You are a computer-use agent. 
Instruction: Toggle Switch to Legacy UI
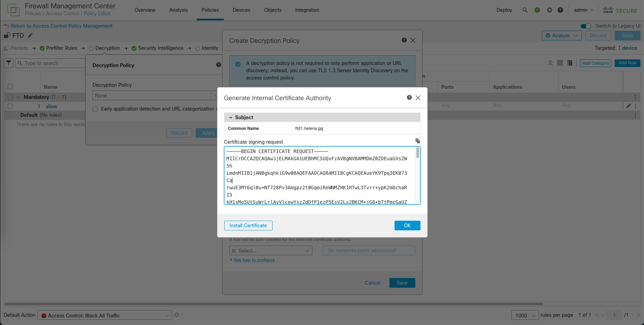tap(586, 26)
